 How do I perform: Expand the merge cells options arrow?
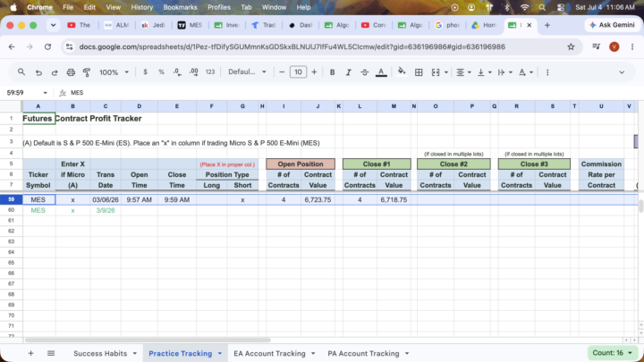click(x=446, y=72)
